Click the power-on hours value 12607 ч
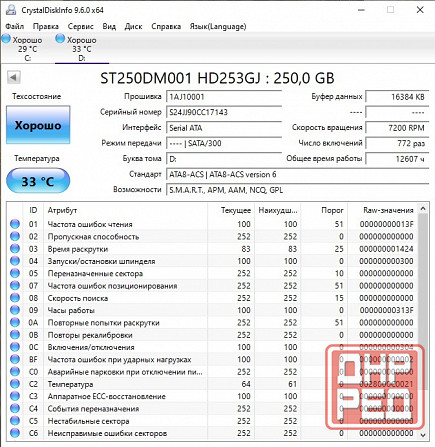 coord(397,159)
